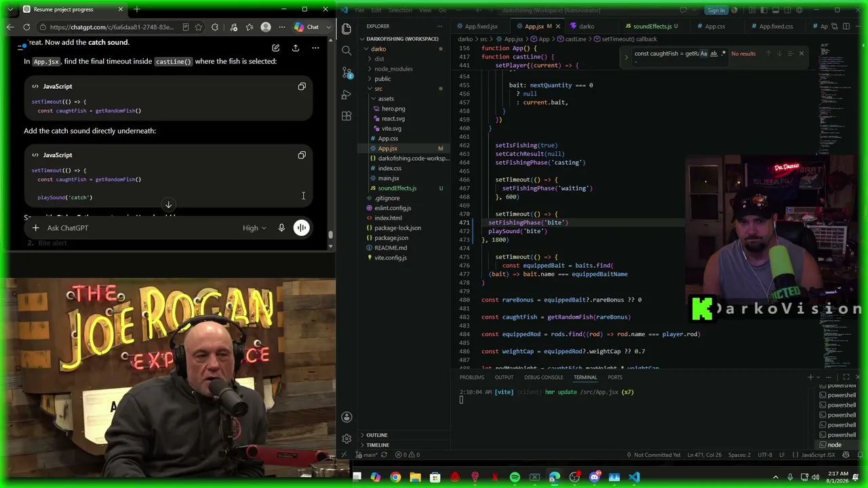Toggle Match Whole Word in find widget
This screenshot has width=868, height=488.
(x=713, y=54)
